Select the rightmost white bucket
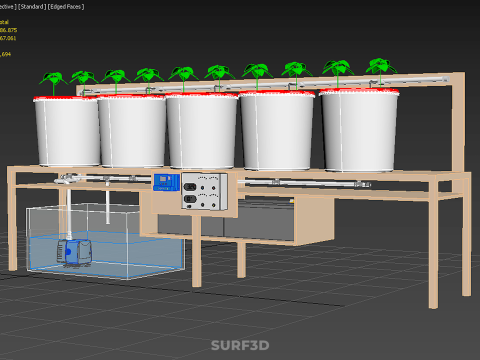The height and width of the screenshot is (360, 480). [x=359, y=130]
